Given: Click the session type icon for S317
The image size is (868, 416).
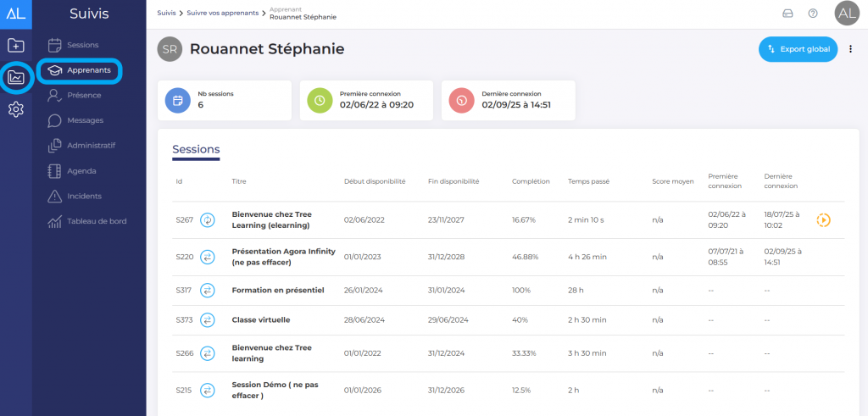Looking at the screenshot, I should pyautogui.click(x=208, y=291).
